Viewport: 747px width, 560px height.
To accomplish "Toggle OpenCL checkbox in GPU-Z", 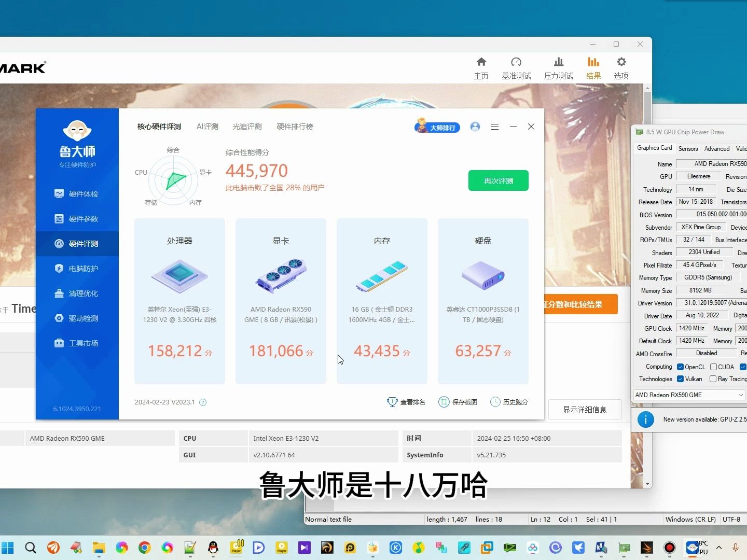I will pyautogui.click(x=680, y=367).
